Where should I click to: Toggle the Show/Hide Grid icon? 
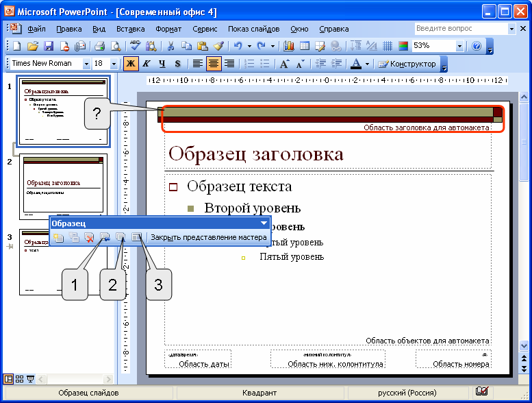tap(387, 46)
